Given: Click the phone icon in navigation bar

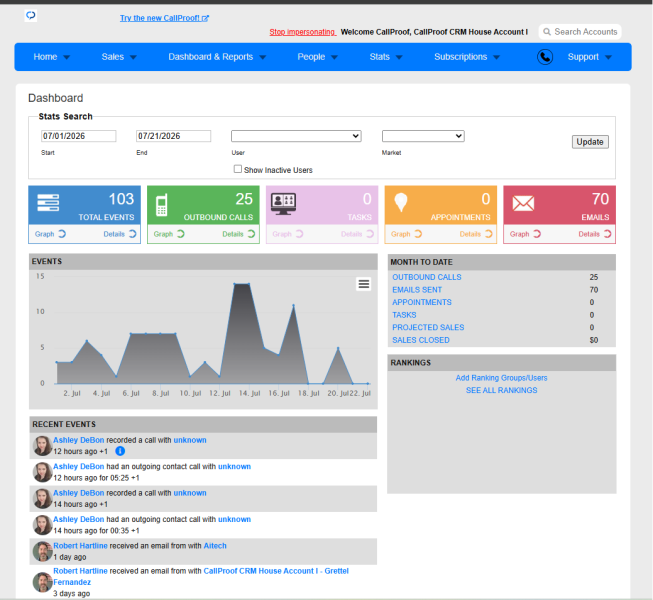Looking at the screenshot, I should 545,57.
